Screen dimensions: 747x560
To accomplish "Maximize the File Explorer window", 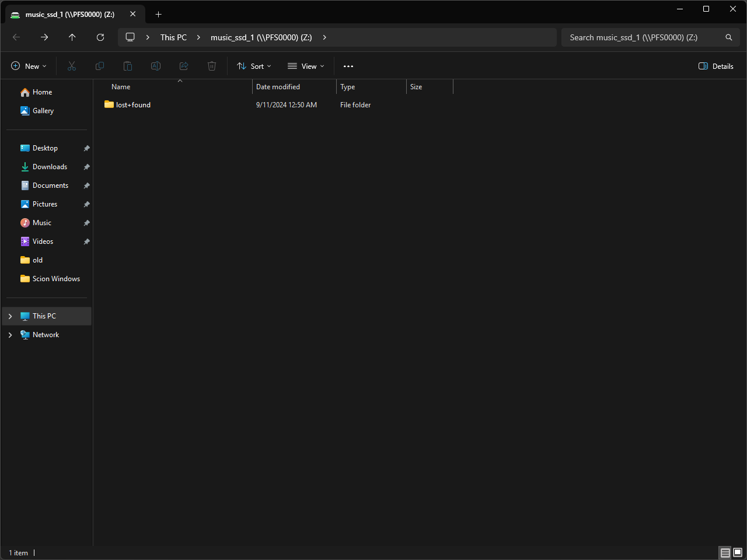I will pyautogui.click(x=706, y=9).
